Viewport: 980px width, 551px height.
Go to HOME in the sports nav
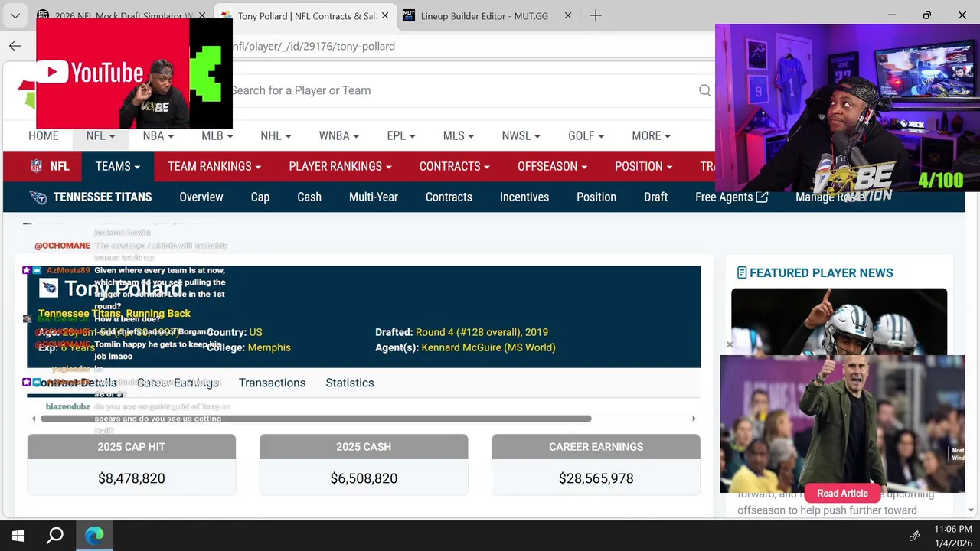[x=43, y=135]
